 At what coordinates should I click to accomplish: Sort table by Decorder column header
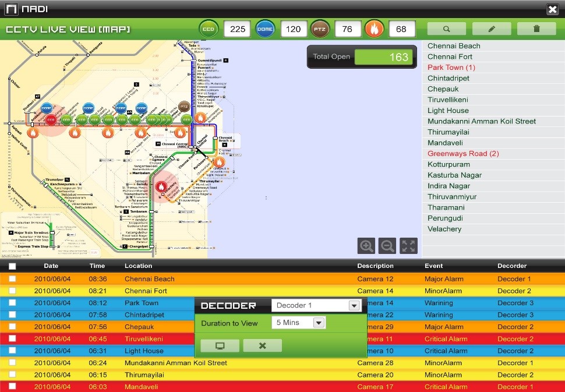click(x=512, y=266)
